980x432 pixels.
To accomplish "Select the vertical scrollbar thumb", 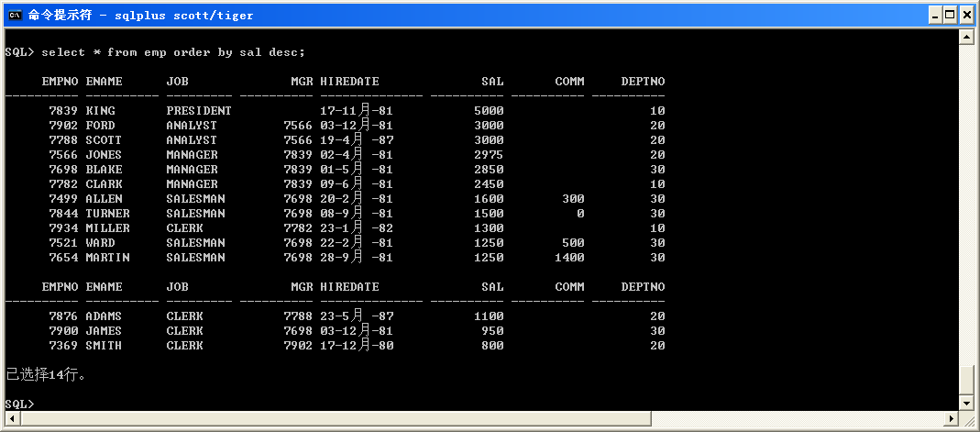I will click(965, 381).
